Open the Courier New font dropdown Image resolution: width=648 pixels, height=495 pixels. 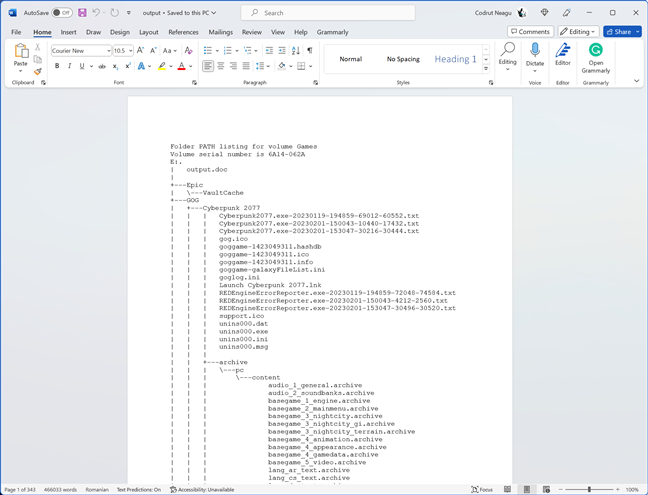[109, 51]
